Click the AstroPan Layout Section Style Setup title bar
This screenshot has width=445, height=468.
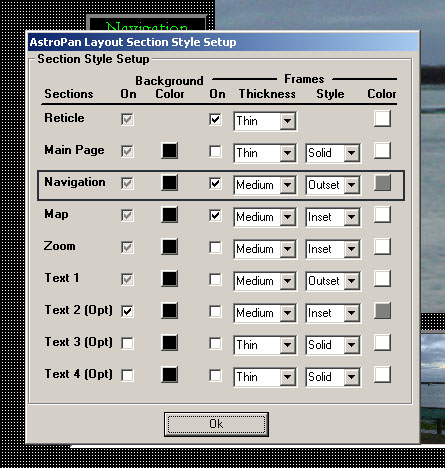[x=223, y=42]
